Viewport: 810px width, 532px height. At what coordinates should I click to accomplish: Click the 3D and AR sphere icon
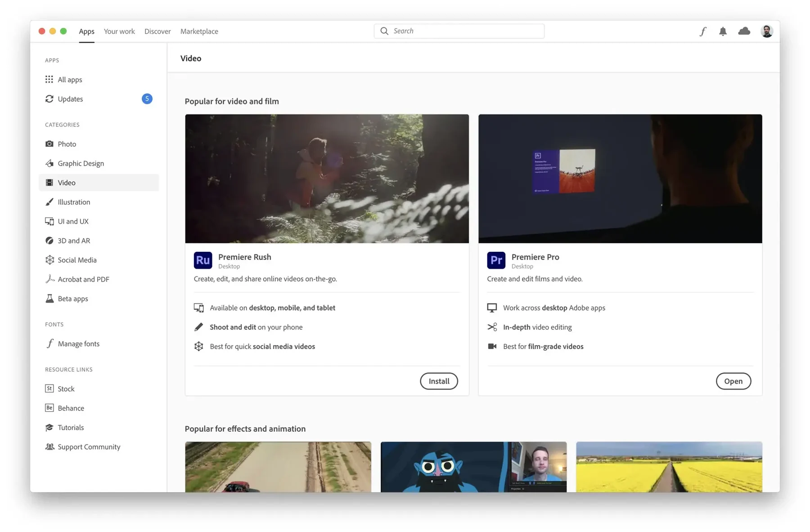click(49, 241)
